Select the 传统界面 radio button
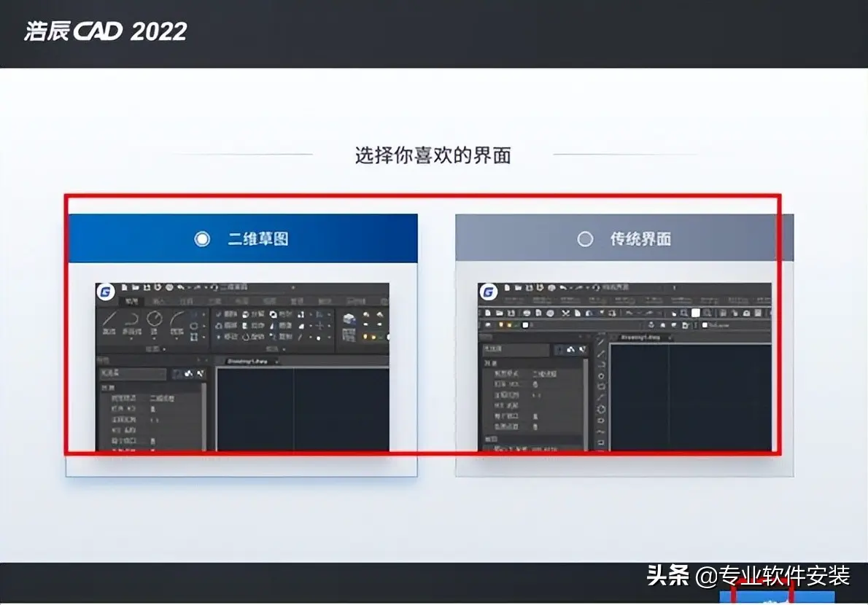Viewport: 868px width, 605px height. coord(585,239)
